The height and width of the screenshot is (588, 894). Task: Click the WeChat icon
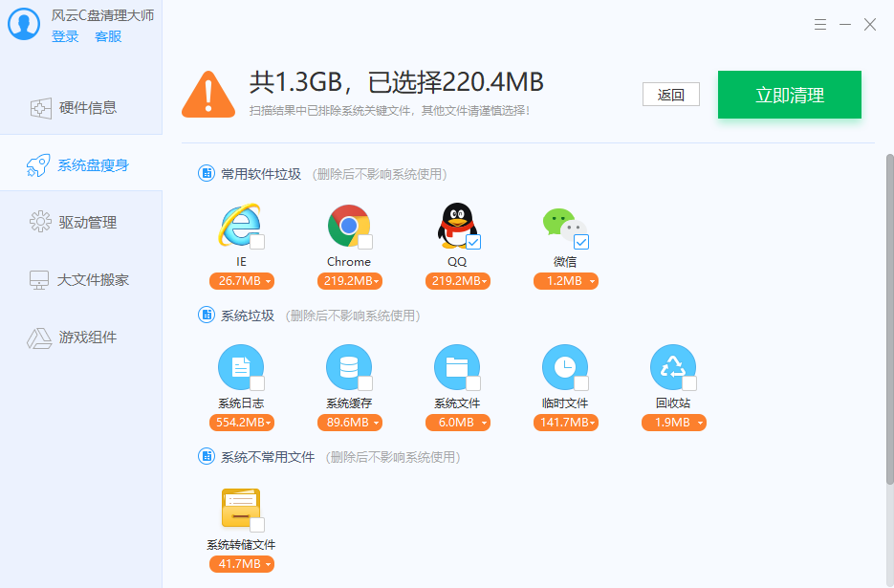[564, 226]
